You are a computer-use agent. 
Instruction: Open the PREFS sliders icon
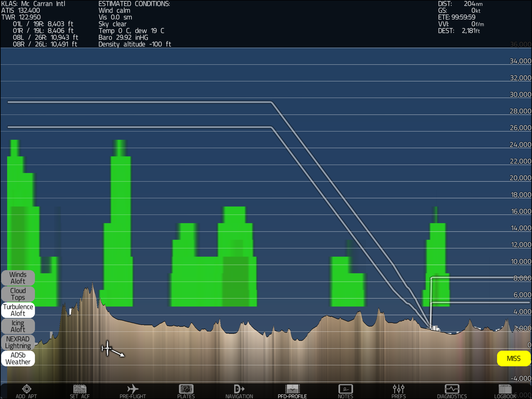[399, 389]
